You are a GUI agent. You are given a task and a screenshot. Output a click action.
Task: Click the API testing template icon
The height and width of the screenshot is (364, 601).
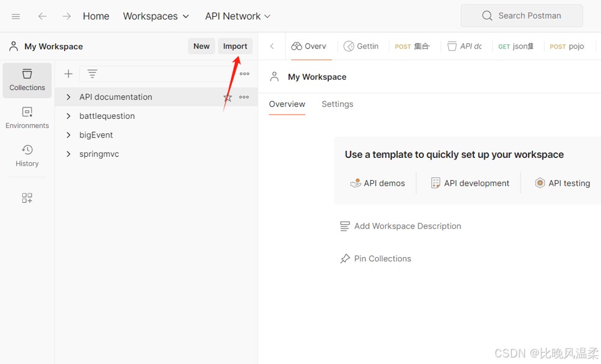pyautogui.click(x=540, y=183)
